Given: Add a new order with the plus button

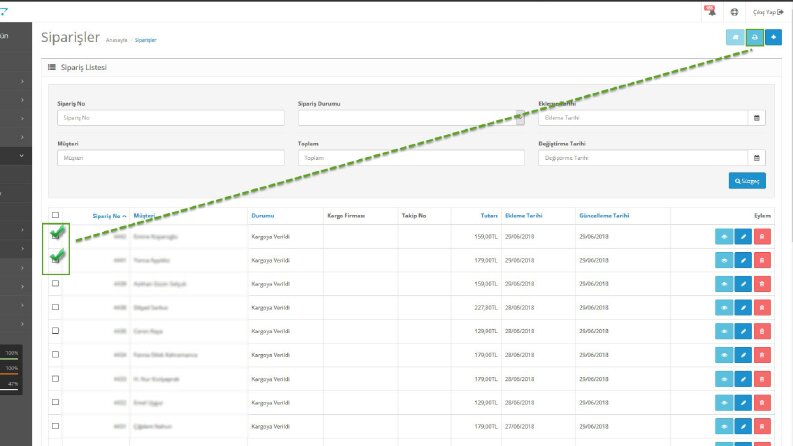Looking at the screenshot, I should pyautogui.click(x=773, y=37).
